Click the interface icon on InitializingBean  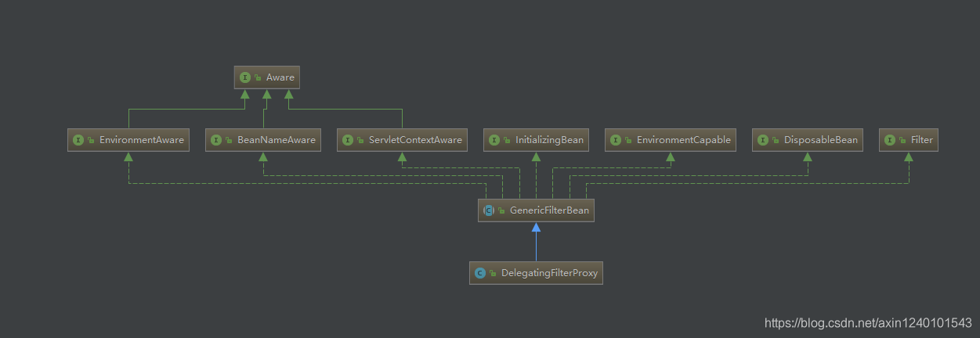(x=494, y=140)
